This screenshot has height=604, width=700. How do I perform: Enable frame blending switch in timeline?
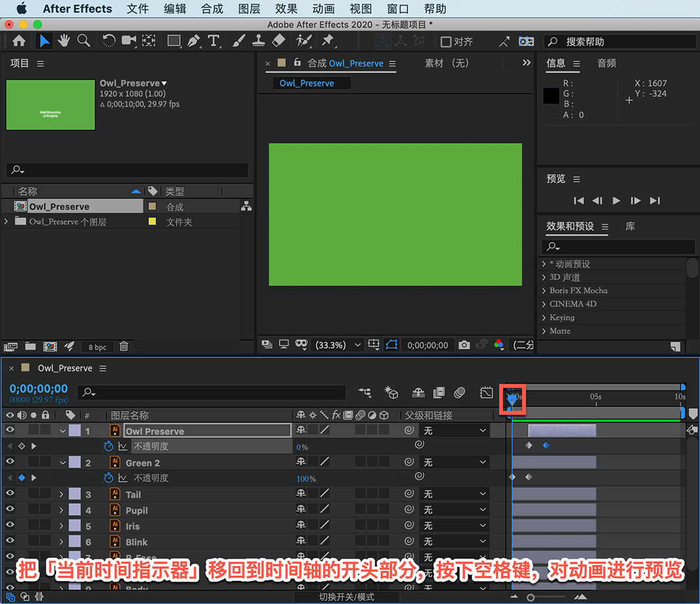click(x=439, y=393)
